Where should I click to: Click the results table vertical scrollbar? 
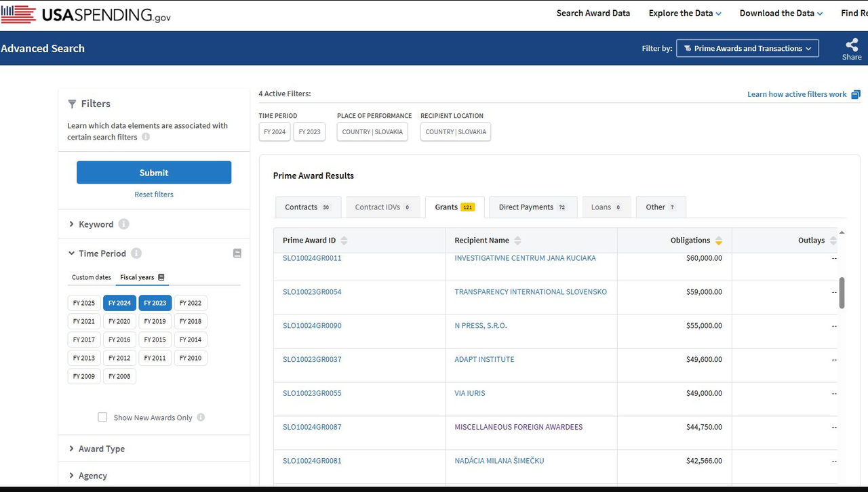pos(842,293)
